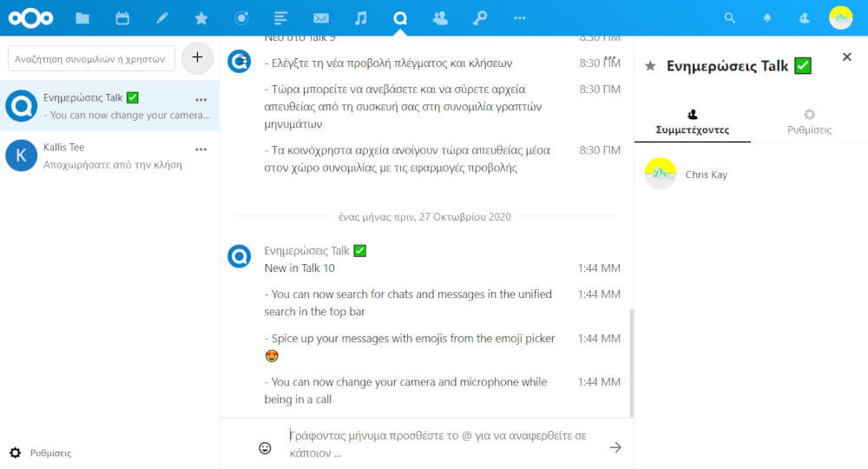Expand the more apps ellipsis menu
The height and width of the screenshot is (469, 868).
[x=519, y=18]
